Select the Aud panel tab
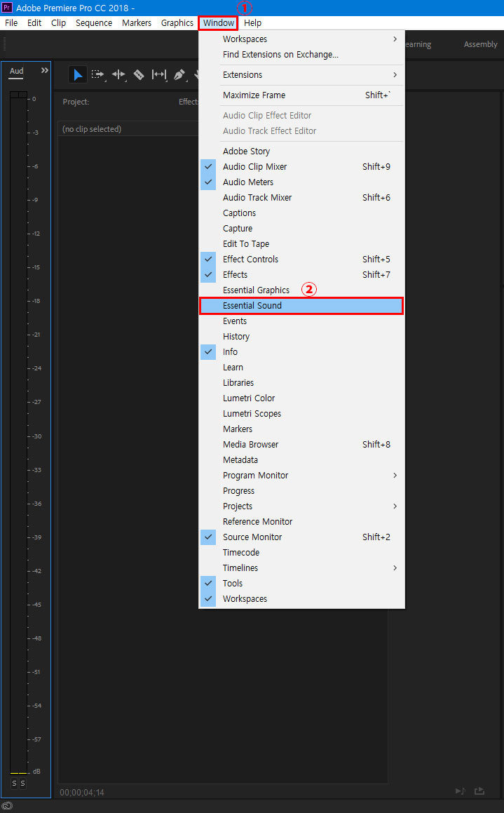 (17, 71)
